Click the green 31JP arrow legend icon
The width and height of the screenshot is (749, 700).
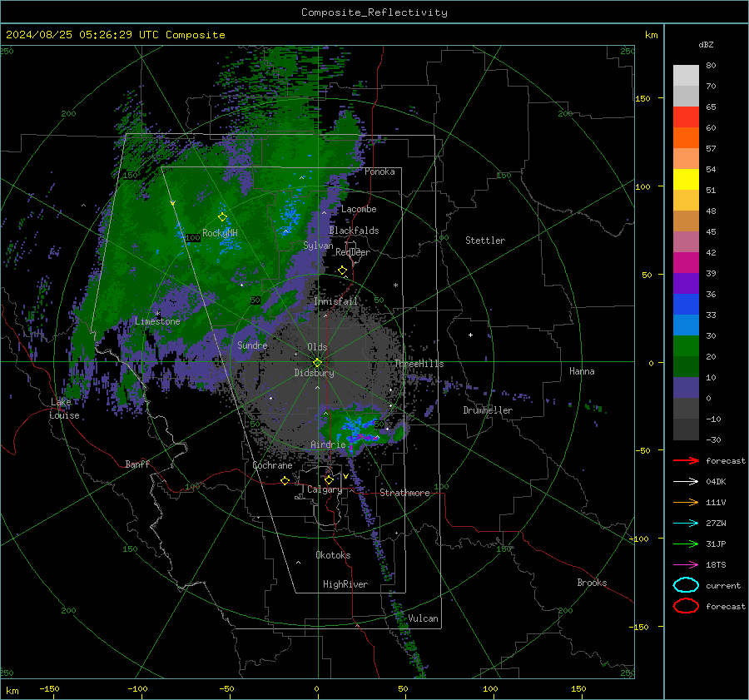click(686, 544)
